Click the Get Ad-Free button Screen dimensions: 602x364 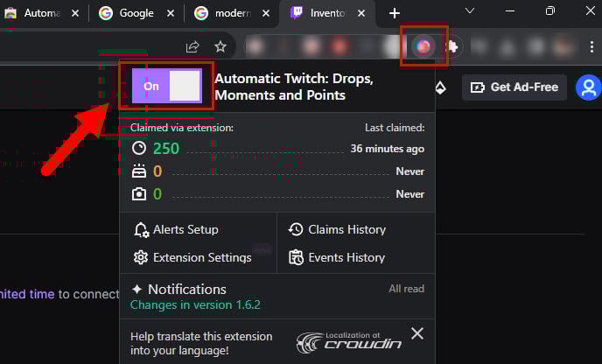coord(514,87)
